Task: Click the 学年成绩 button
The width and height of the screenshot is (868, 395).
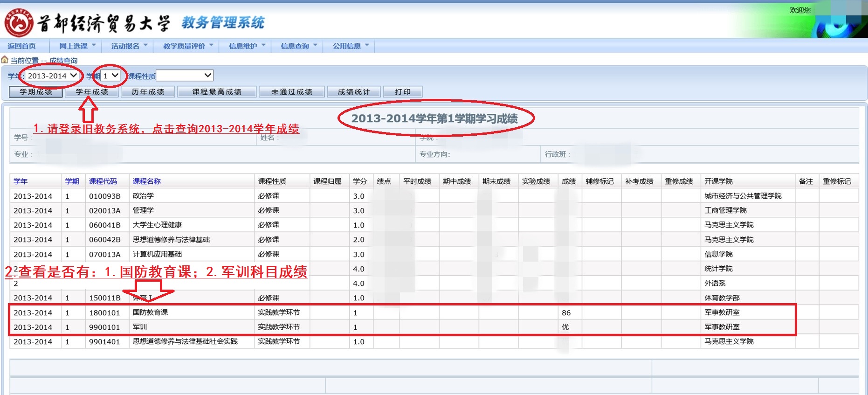Action: coord(92,92)
